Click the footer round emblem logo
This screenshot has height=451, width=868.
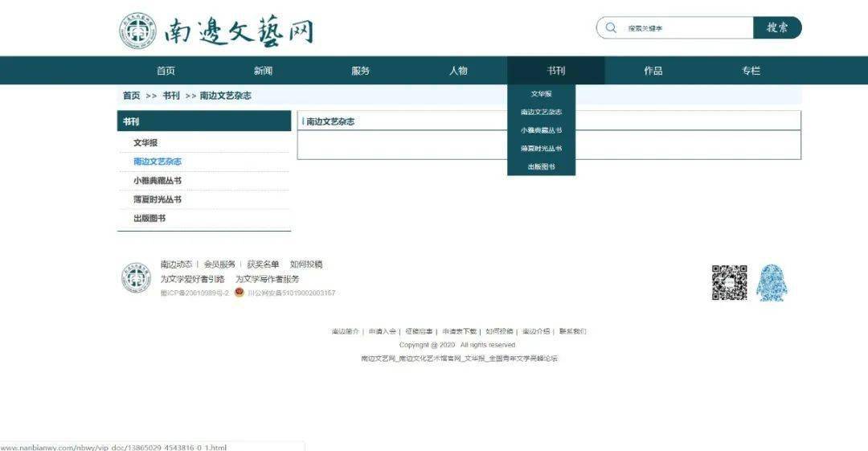[136, 278]
